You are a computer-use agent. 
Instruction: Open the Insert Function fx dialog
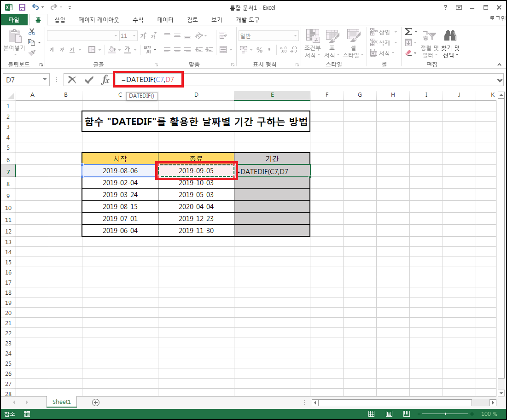tap(105, 80)
